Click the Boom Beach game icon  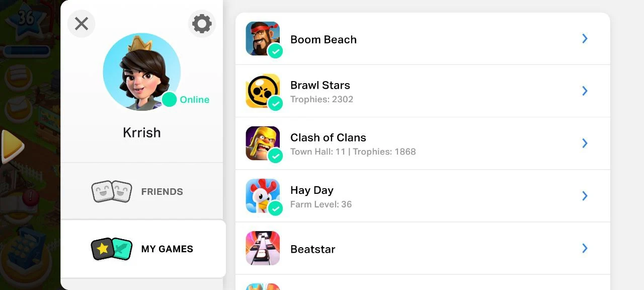point(262,37)
